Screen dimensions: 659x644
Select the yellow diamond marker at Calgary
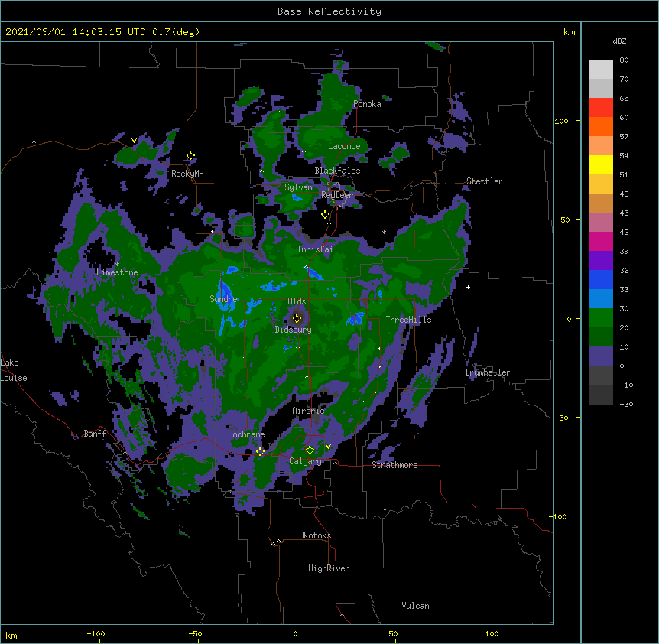coord(310,450)
